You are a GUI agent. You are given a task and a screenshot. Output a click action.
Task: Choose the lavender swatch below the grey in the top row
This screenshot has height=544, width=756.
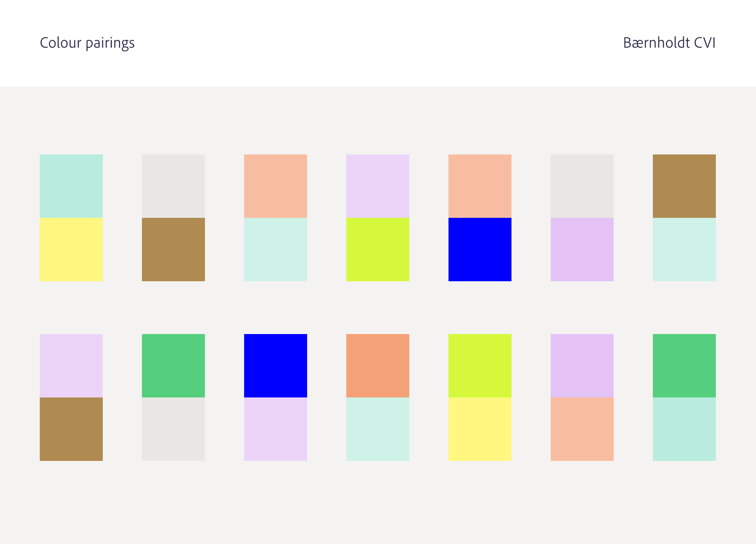582,249
